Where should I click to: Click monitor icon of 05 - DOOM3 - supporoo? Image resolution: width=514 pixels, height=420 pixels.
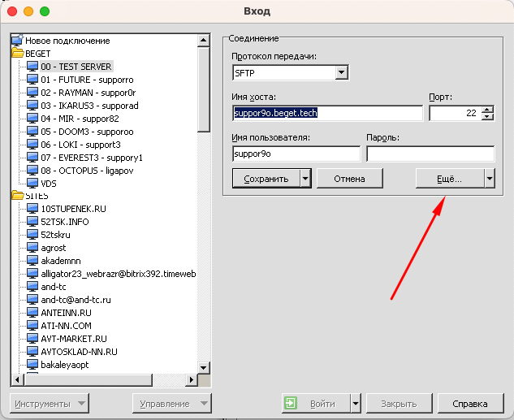click(32, 132)
